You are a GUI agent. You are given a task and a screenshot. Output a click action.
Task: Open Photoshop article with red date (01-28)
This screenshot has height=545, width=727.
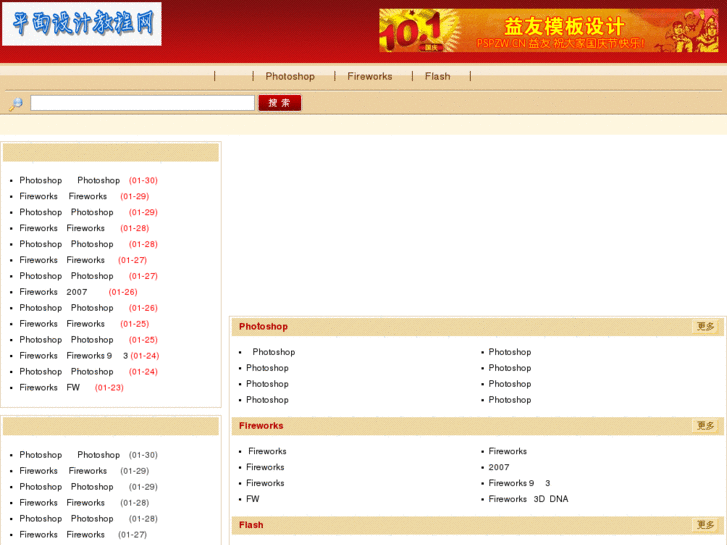tap(66, 244)
